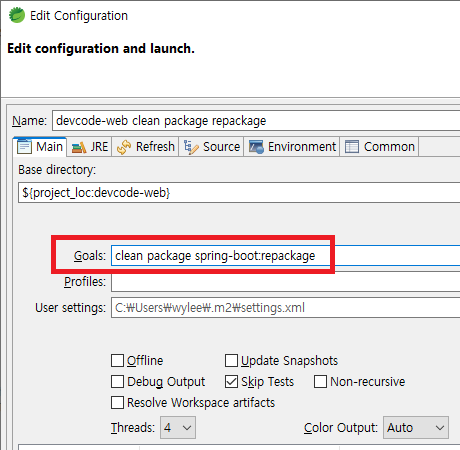Click the Environment tab monitor icon
The height and width of the screenshot is (450, 460).
click(x=256, y=147)
